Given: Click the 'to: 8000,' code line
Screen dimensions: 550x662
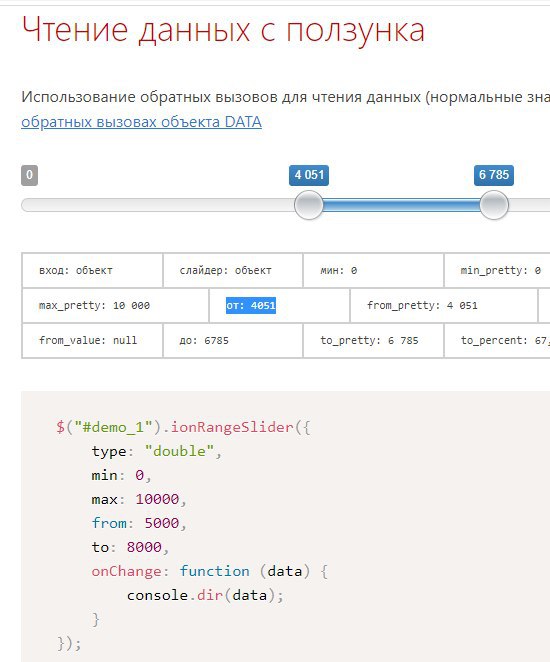Looking at the screenshot, I should click(130, 548).
